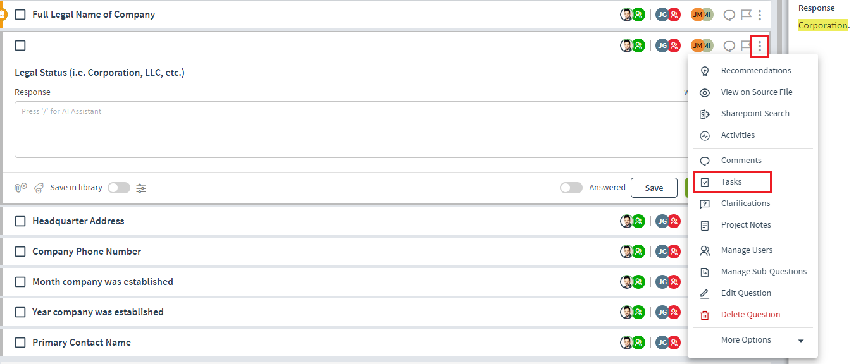Click the Save button
Image resolution: width=868 pixels, height=364 pixels.
(654, 188)
